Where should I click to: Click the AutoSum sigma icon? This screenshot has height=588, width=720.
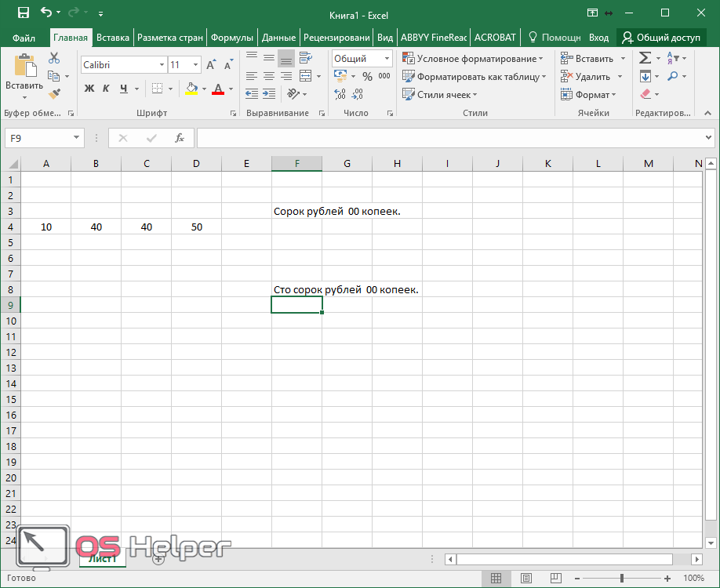(x=645, y=58)
